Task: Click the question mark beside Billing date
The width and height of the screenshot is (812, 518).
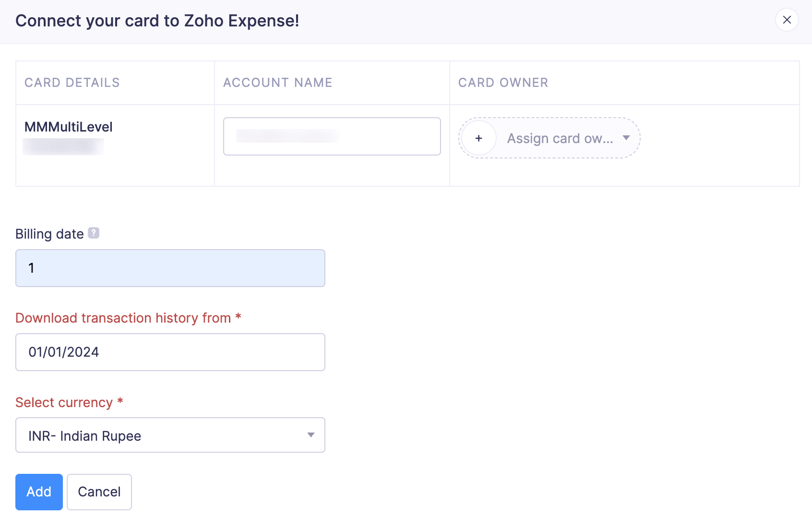Action: (94, 233)
